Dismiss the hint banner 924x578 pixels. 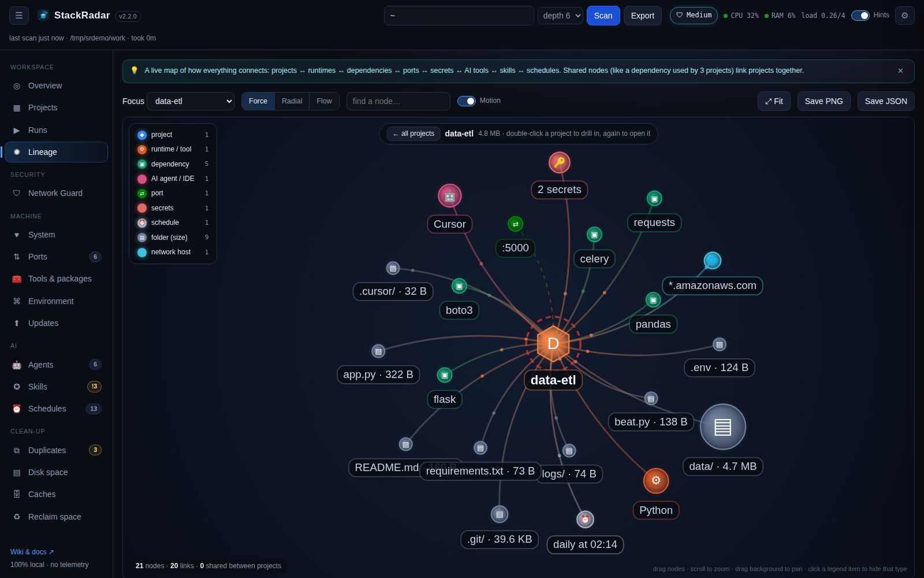[900, 71]
